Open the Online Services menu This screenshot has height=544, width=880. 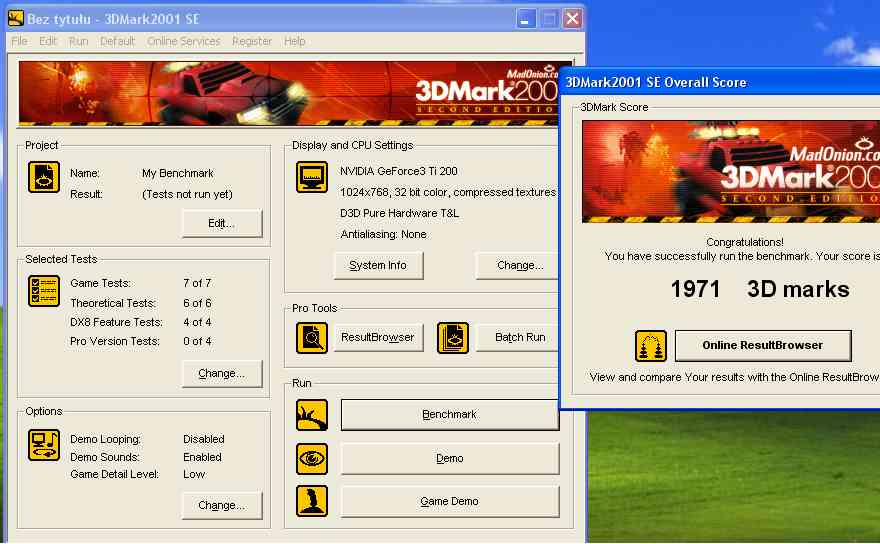[184, 41]
